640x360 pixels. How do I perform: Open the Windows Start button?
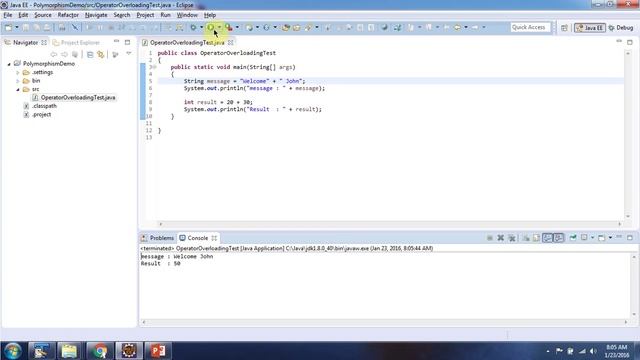(x=12, y=351)
